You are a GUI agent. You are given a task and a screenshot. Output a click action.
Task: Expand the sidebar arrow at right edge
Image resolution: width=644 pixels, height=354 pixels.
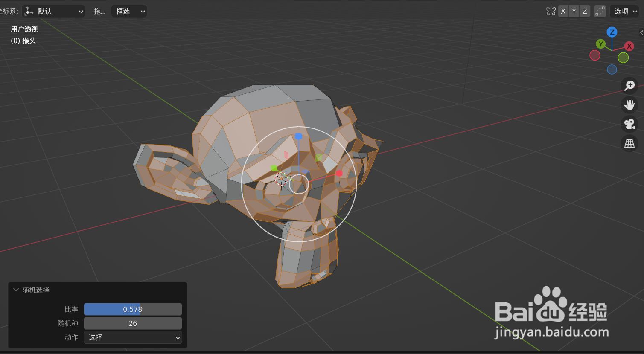click(x=641, y=32)
